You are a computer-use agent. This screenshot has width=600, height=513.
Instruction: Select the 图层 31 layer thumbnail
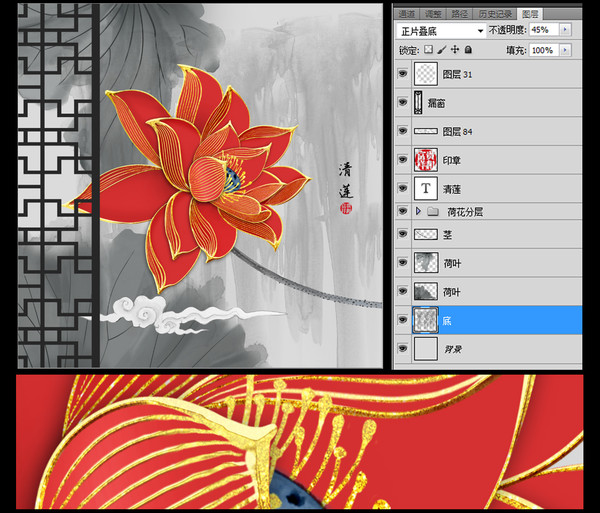[426, 74]
